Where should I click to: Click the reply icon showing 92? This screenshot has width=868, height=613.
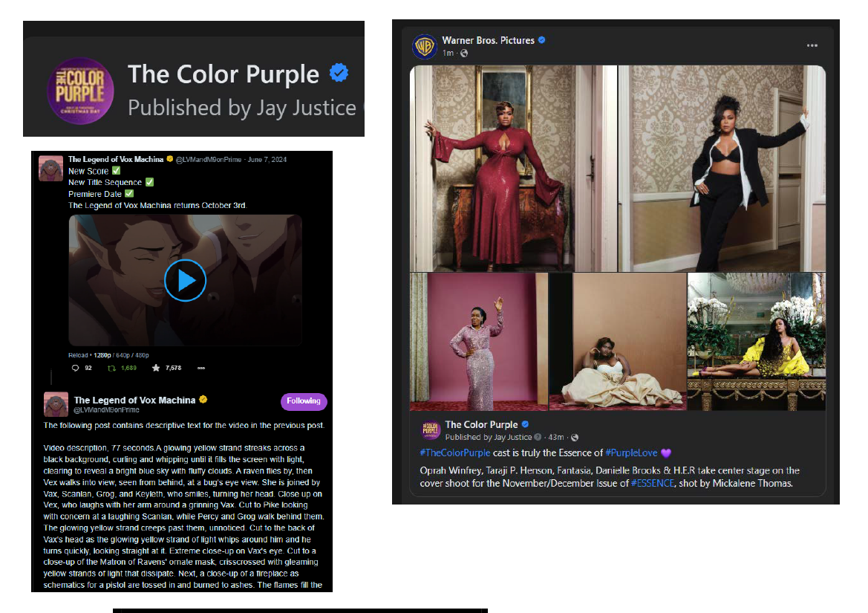tap(75, 369)
